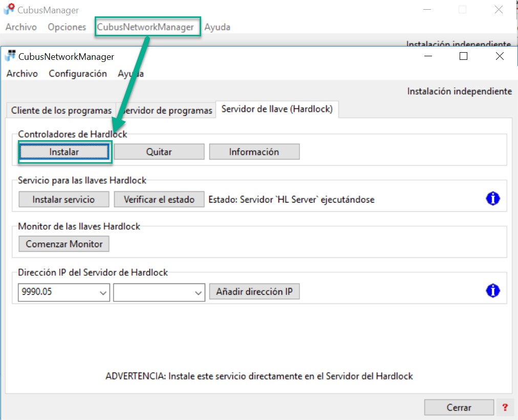Screen dimensions: 518x420
Task: Click the info icon beside Añadir dirección IP
Action: [x=492, y=291]
